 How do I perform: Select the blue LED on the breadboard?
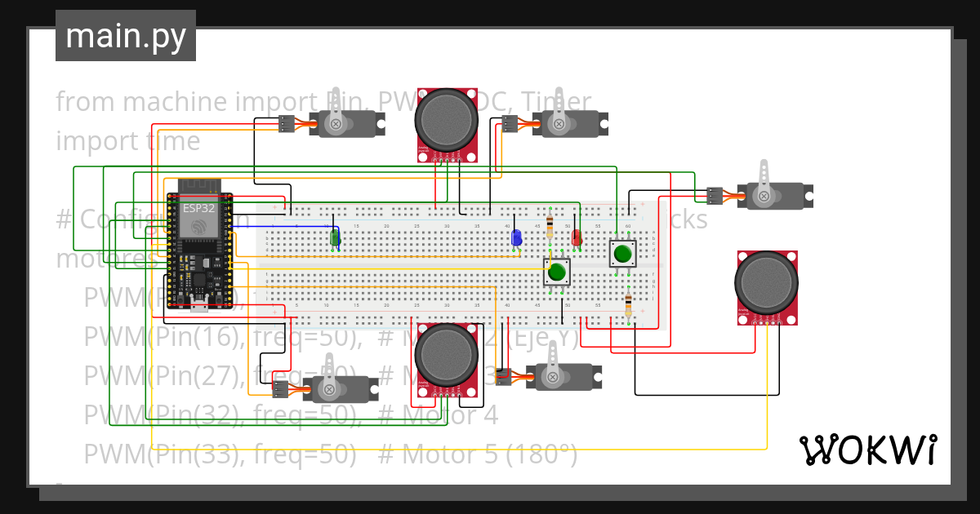517,237
